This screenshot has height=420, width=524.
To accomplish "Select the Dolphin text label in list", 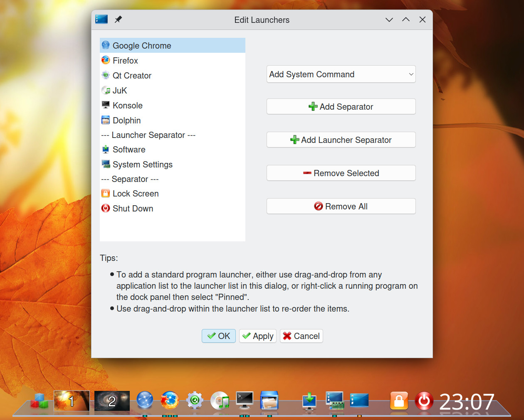I will (127, 120).
